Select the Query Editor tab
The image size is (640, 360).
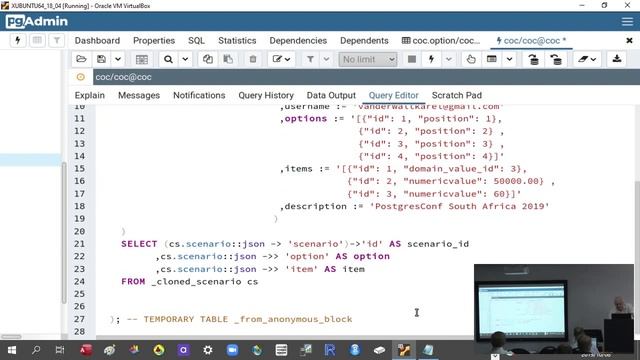click(x=393, y=95)
